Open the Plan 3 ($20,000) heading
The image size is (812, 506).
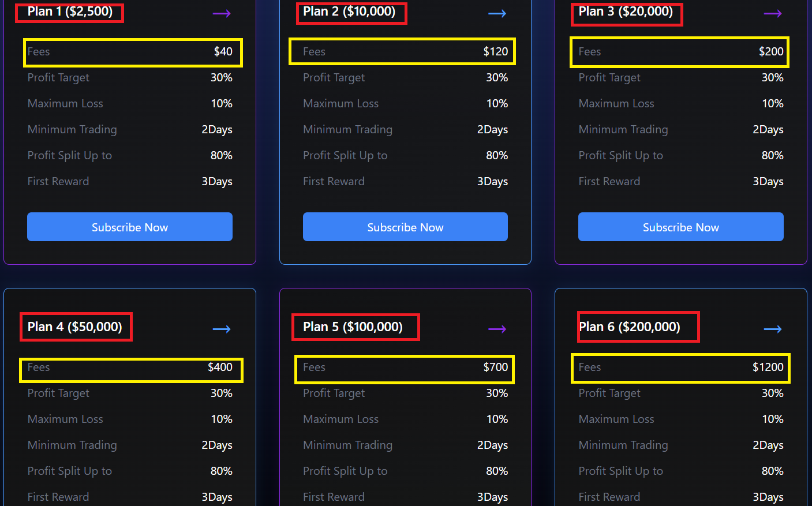626,12
